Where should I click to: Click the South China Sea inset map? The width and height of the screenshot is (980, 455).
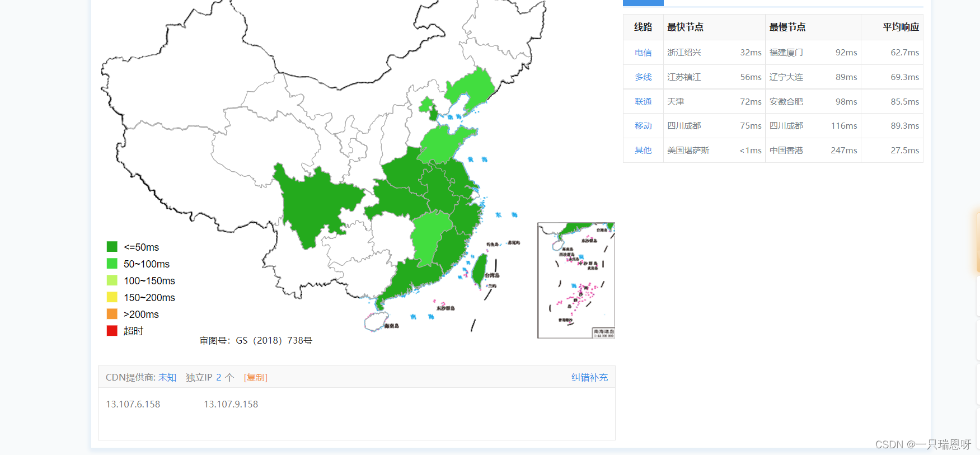pyautogui.click(x=576, y=280)
